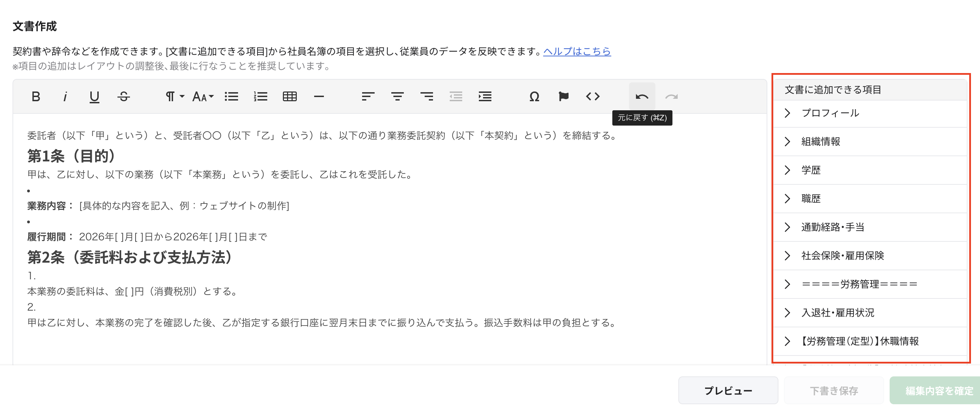Select the underline icon
Viewport: 980px width, 407px height.
pos(94,96)
